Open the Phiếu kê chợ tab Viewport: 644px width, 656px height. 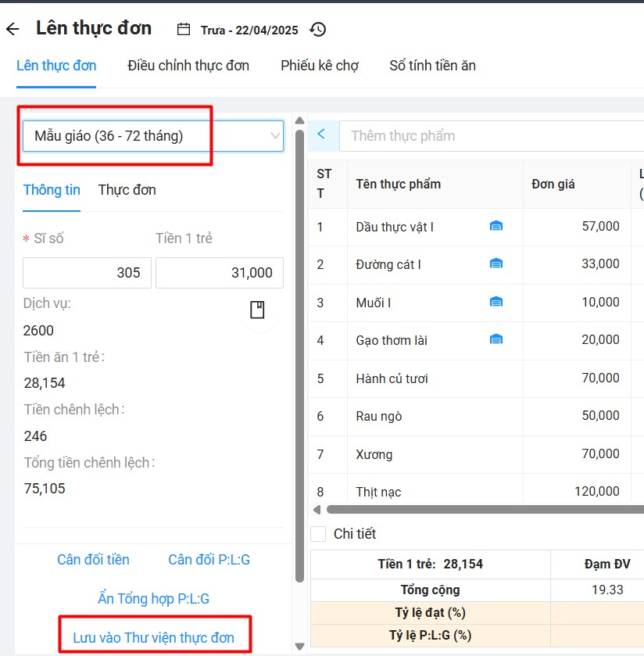pyautogui.click(x=320, y=66)
